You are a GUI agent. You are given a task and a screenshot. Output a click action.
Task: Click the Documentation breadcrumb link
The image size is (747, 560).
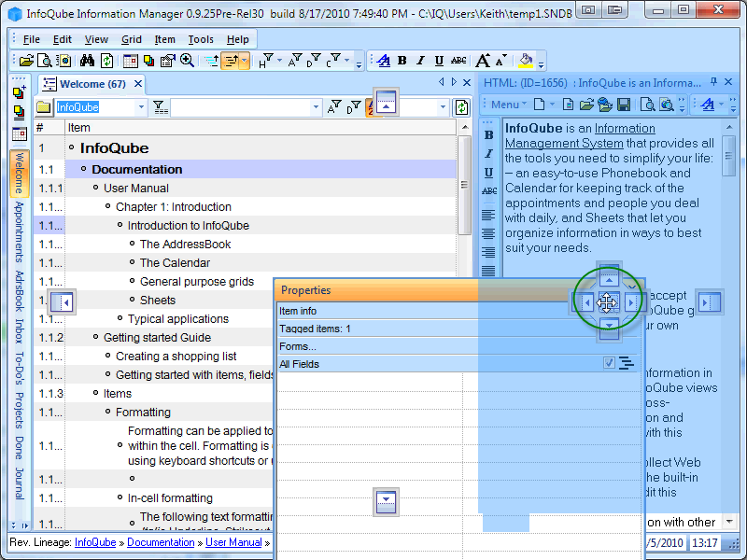click(x=161, y=542)
